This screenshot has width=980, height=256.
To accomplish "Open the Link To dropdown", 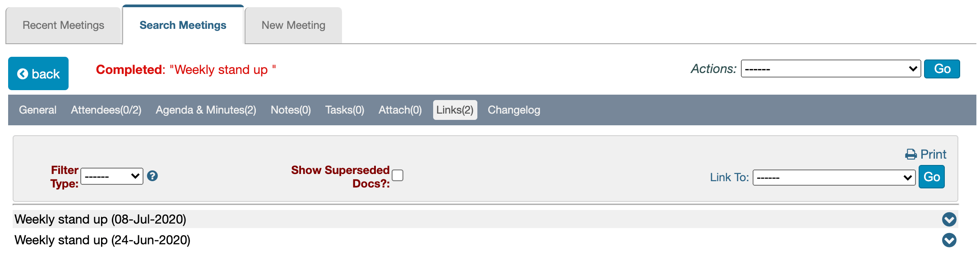I will [x=833, y=178].
